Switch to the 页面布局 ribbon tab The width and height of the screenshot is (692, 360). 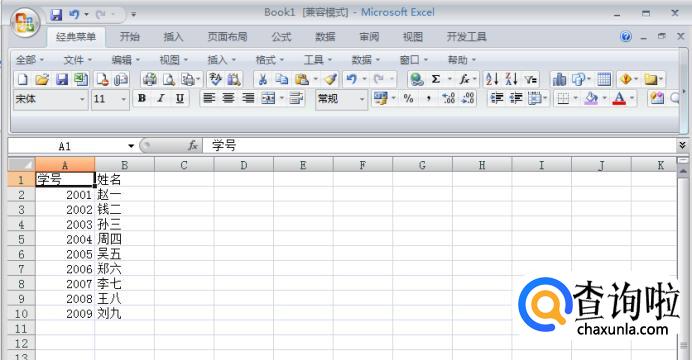[227, 37]
